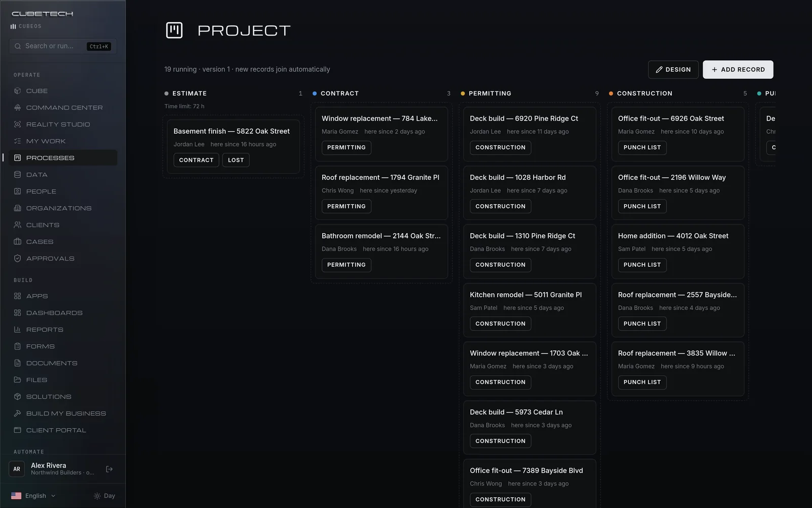Click the Project board icon in header
Image resolution: width=812 pixels, height=508 pixels.
coord(174,30)
